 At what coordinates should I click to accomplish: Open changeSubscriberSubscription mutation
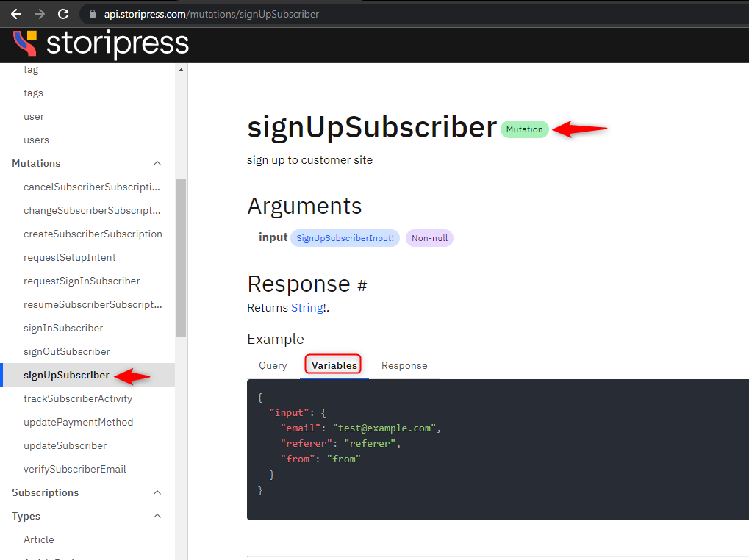[x=92, y=210]
